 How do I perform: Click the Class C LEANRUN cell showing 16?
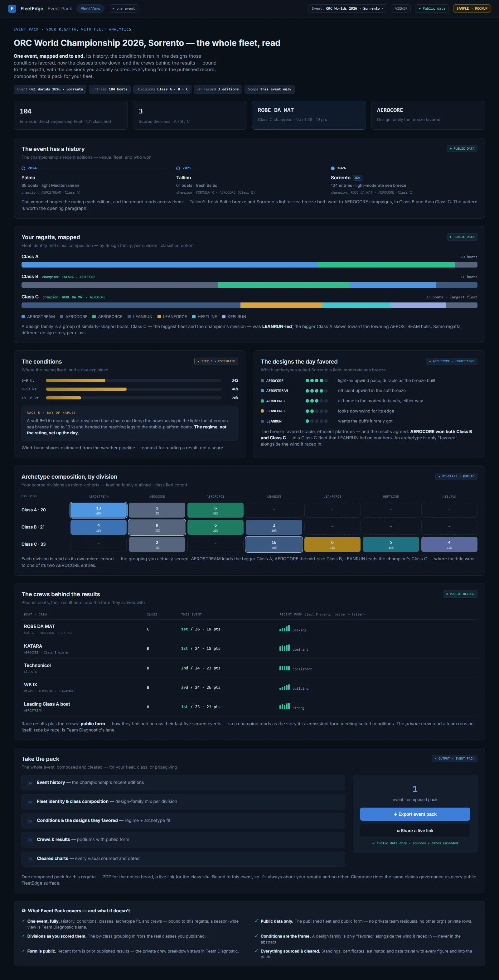(x=274, y=544)
